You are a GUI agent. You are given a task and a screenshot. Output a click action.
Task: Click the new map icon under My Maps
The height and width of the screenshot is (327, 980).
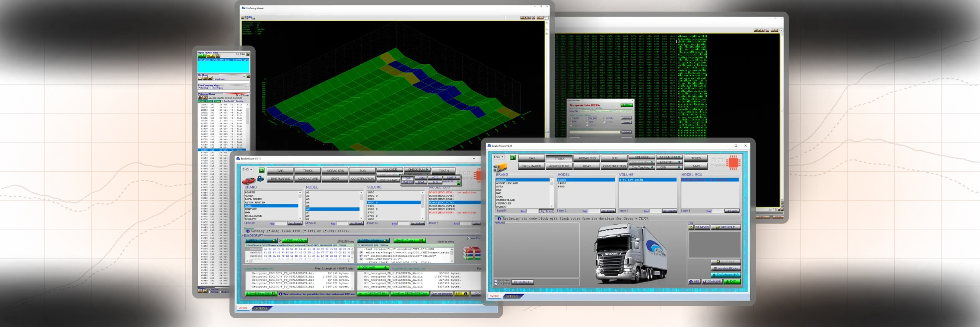pos(200,78)
